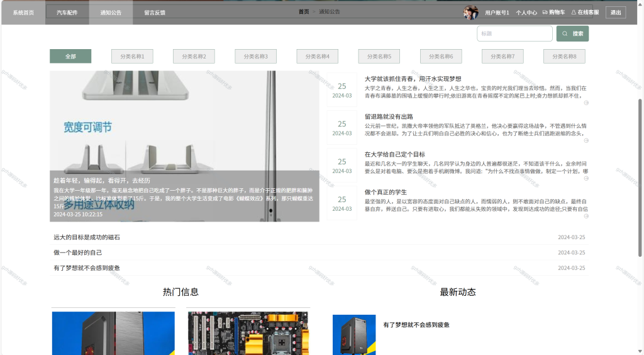
Task: Click the arrow icon beside 在大学给自己定个目标 article
Action: (586, 178)
